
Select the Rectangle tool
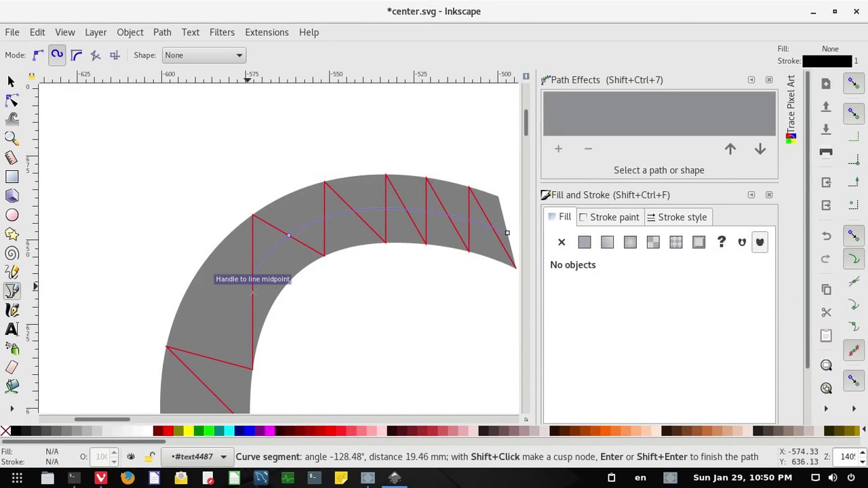click(12, 177)
